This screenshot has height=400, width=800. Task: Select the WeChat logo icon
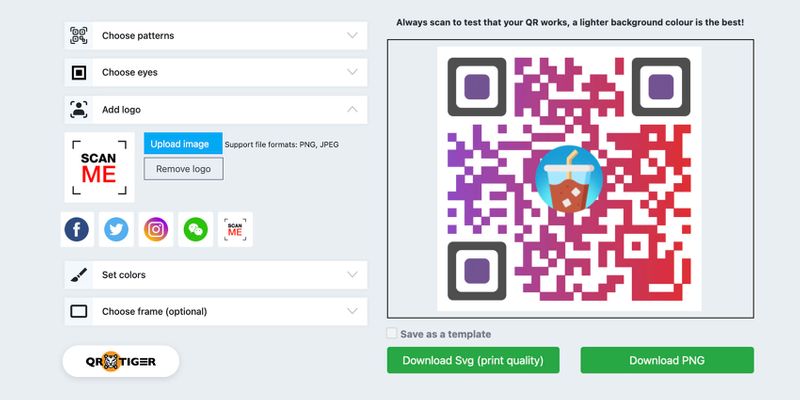click(x=196, y=229)
